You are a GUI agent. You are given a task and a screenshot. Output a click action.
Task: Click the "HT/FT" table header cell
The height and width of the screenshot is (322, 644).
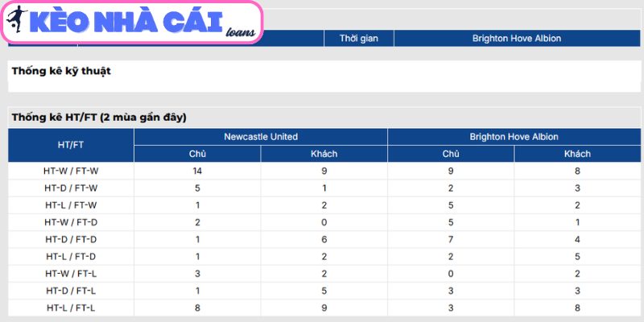click(x=71, y=145)
